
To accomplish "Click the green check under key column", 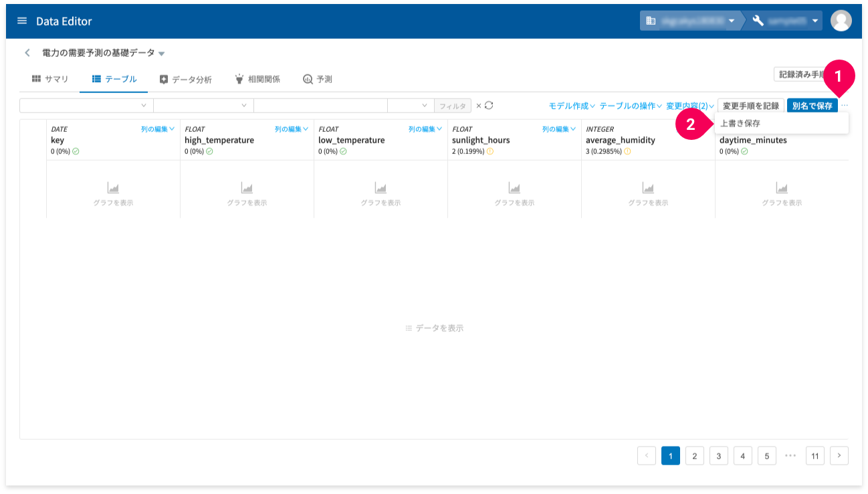I will (76, 152).
